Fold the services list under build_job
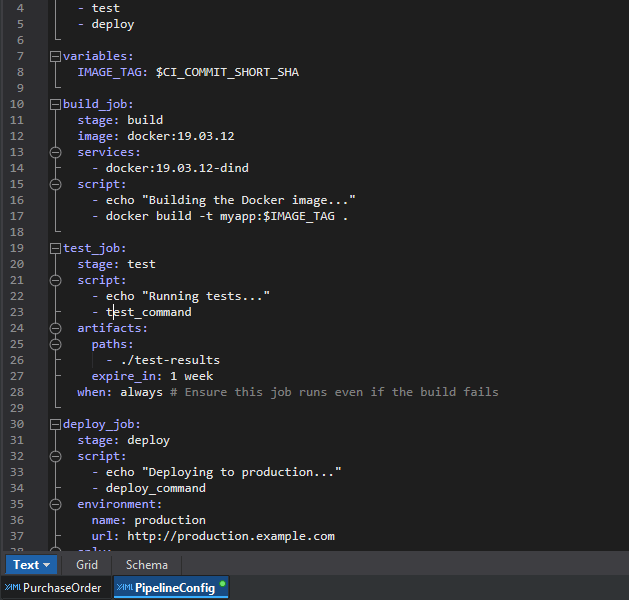Screen dimensions: 629x600 pyautogui.click(x=55, y=152)
